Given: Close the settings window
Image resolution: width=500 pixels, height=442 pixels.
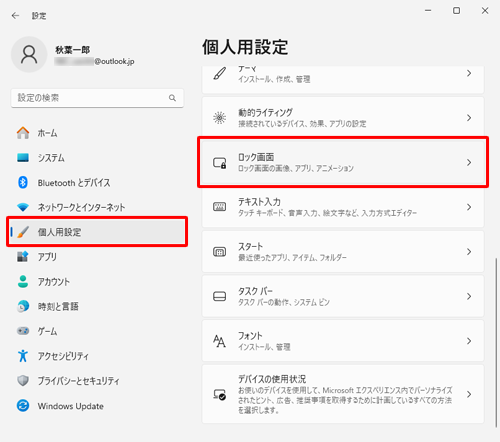Looking at the screenshot, I should (x=485, y=11).
